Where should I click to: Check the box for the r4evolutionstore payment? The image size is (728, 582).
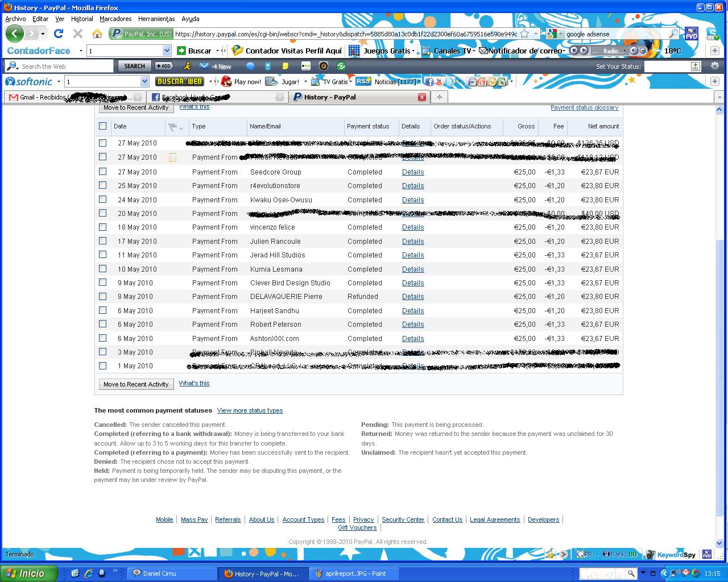[102, 185]
